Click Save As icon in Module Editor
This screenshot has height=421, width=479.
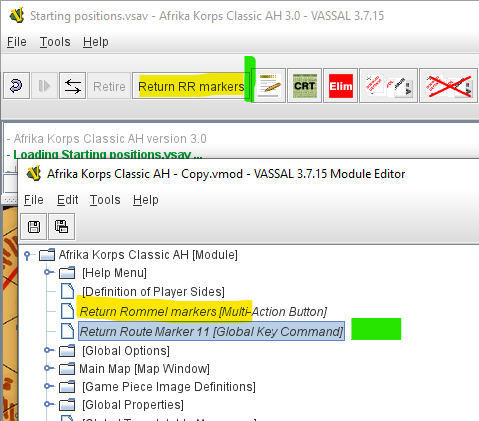pos(62,227)
